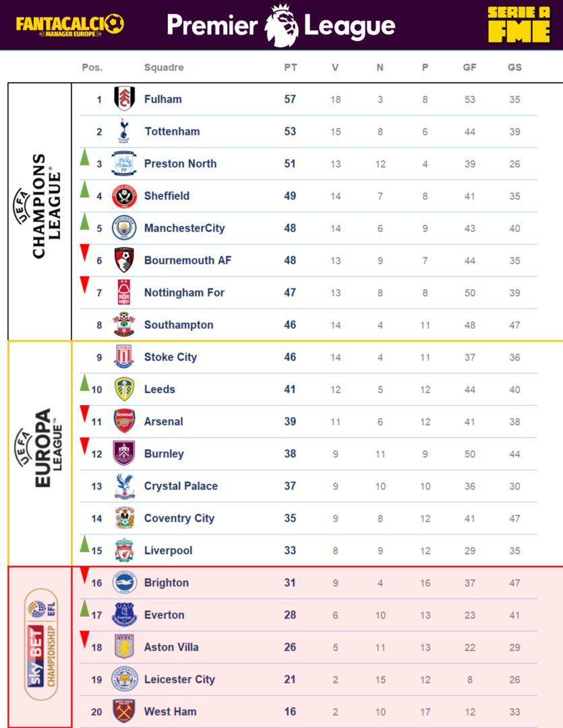Click the Serie A FME logo

[518, 26]
